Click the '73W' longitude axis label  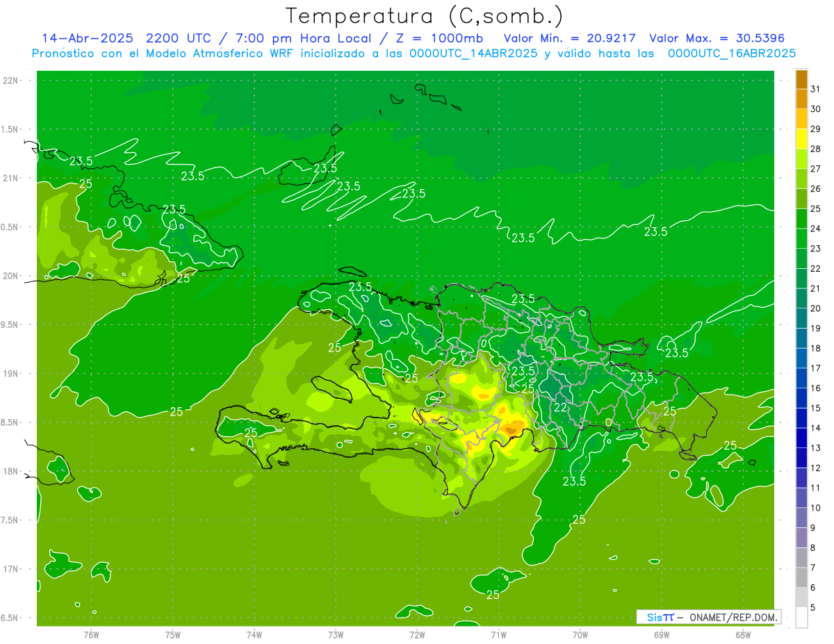pyautogui.click(x=336, y=635)
